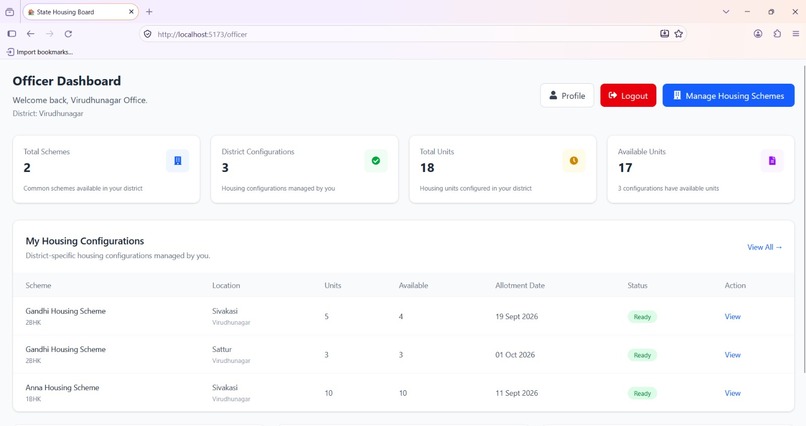View the Anna Housing Scheme row
The width and height of the screenshot is (806, 426).
pyautogui.click(x=732, y=393)
